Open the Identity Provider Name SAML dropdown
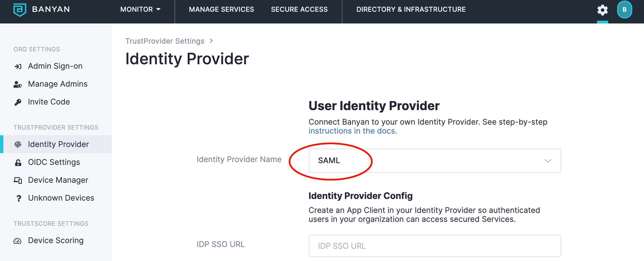This screenshot has width=644, height=261. tap(435, 161)
